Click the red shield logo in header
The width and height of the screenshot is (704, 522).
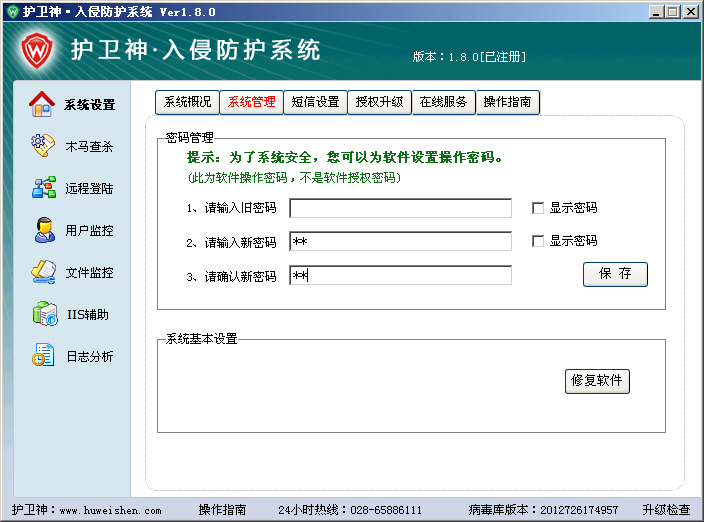tap(38, 49)
